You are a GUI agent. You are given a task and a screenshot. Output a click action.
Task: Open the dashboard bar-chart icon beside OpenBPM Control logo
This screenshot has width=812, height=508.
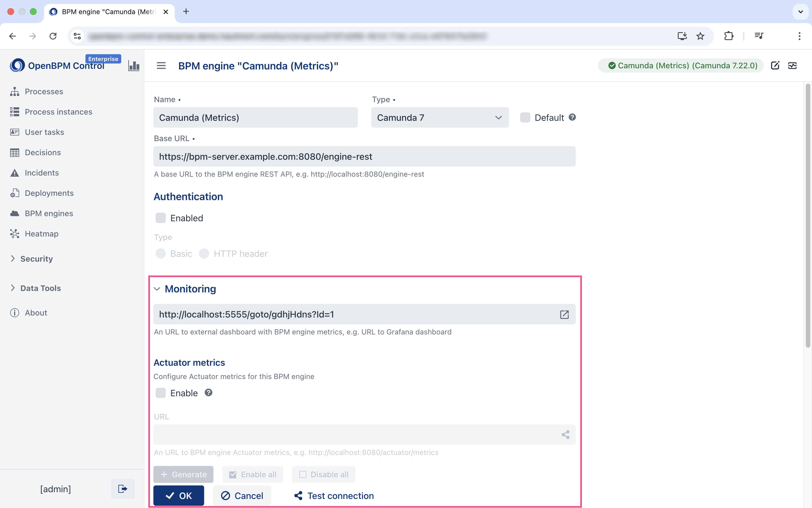pos(134,65)
